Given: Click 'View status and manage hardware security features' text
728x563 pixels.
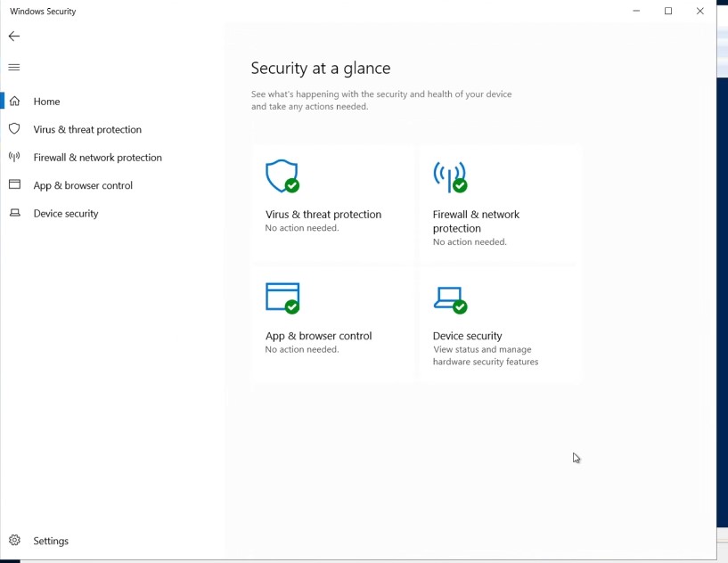Looking at the screenshot, I should (x=486, y=355).
